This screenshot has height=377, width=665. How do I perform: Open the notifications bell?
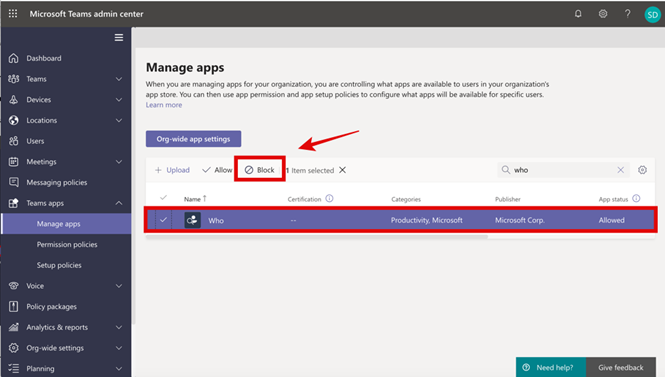578,14
